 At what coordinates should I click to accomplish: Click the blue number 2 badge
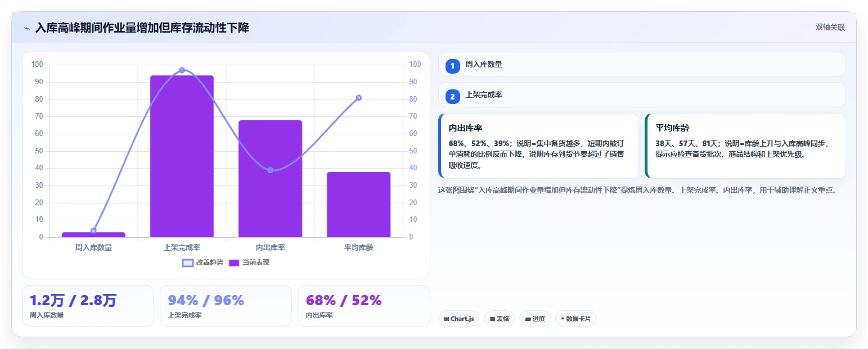[x=452, y=96]
